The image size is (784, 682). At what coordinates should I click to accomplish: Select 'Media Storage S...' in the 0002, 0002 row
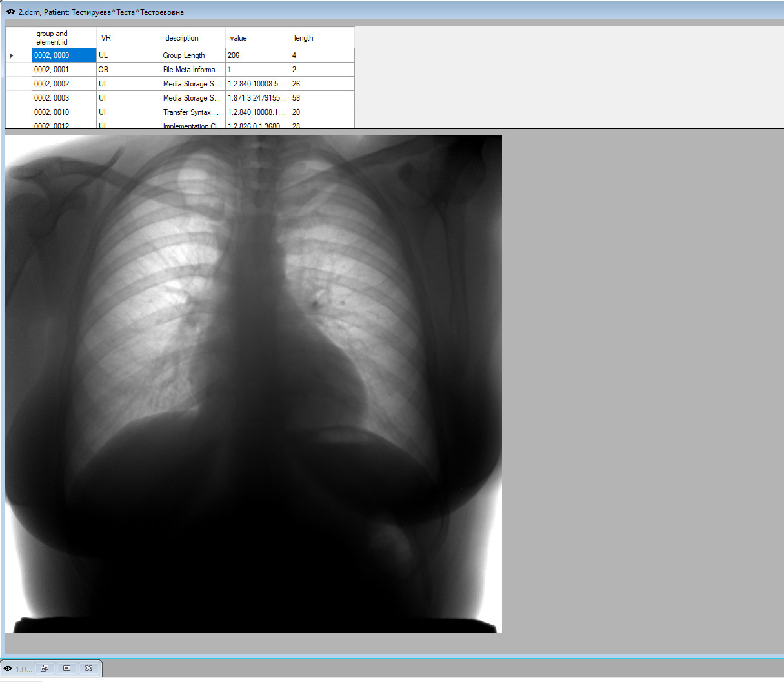point(193,84)
